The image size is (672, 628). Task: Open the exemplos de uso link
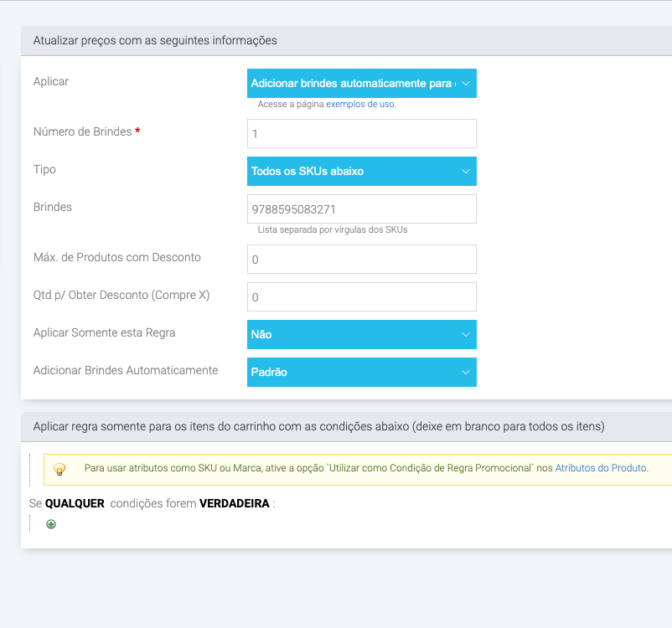(x=360, y=105)
